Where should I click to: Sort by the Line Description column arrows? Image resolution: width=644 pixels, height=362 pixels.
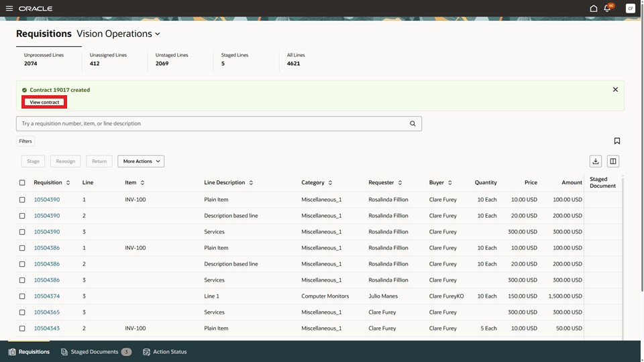click(251, 182)
